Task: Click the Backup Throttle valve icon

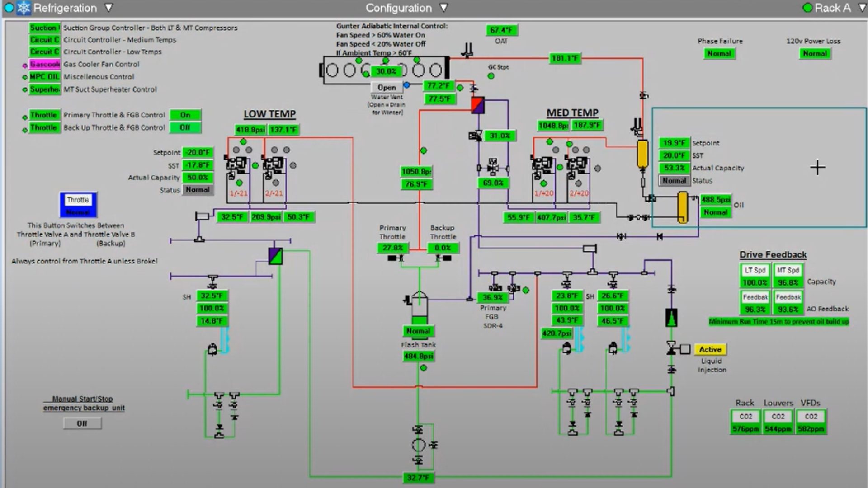Action: pos(443,258)
